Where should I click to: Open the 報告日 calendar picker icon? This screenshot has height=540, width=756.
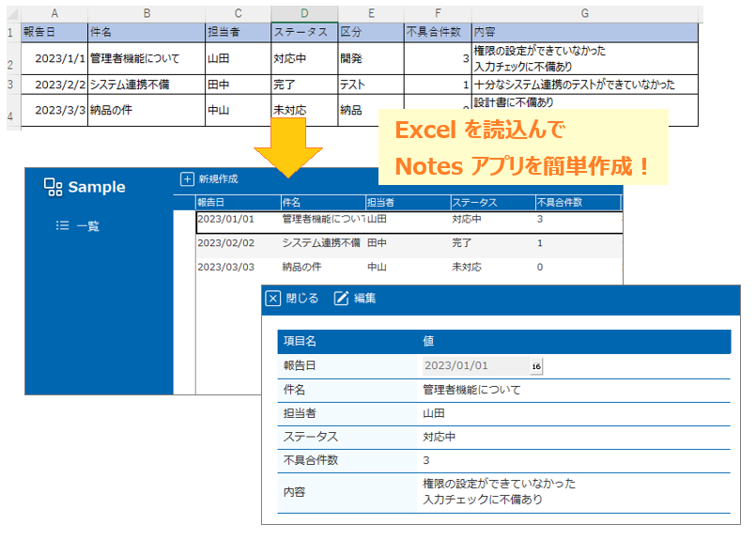536,366
